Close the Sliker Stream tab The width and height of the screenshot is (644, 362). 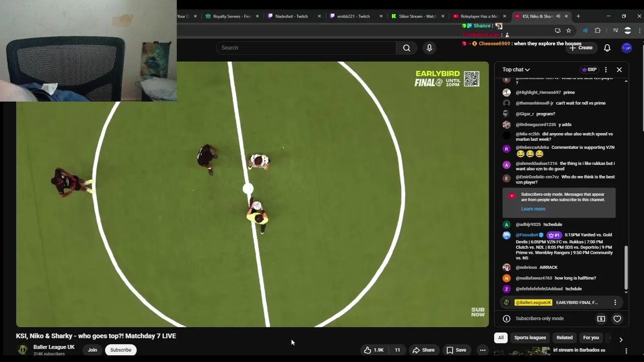click(443, 16)
